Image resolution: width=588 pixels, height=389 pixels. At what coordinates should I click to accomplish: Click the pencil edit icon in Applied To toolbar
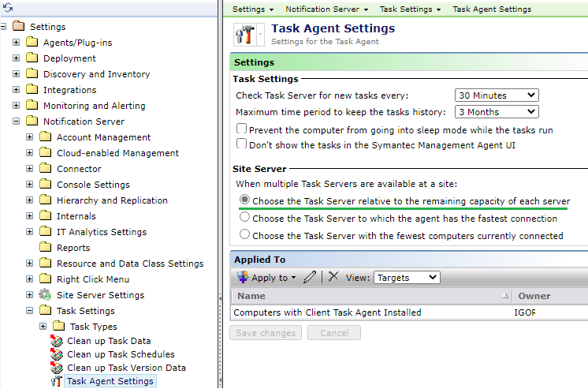coord(310,278)
